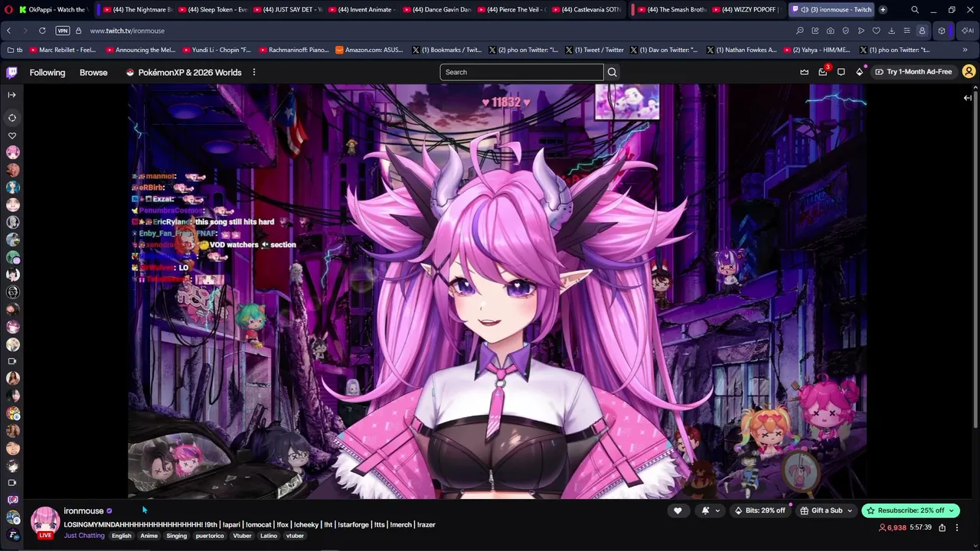Reload the page in the browser
The height and width of the screenshot is (551, 980).
42,31
